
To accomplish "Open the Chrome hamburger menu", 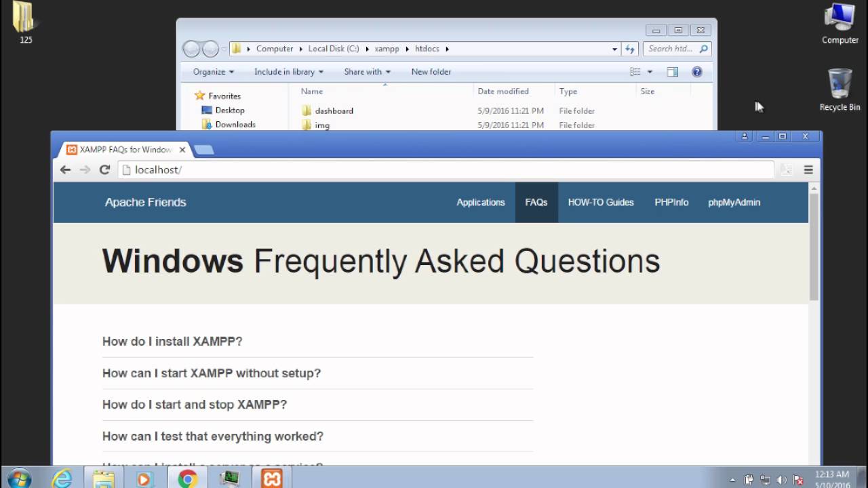I will tap(808, 170).
